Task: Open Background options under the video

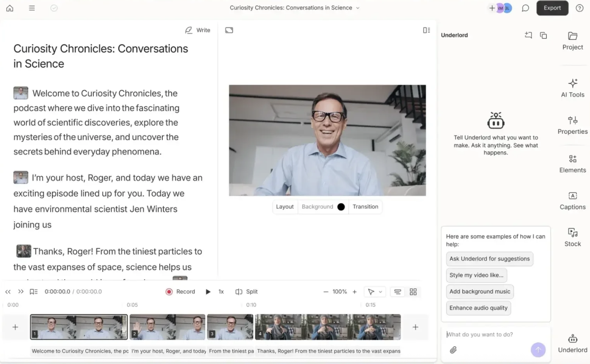Action: 317,206
